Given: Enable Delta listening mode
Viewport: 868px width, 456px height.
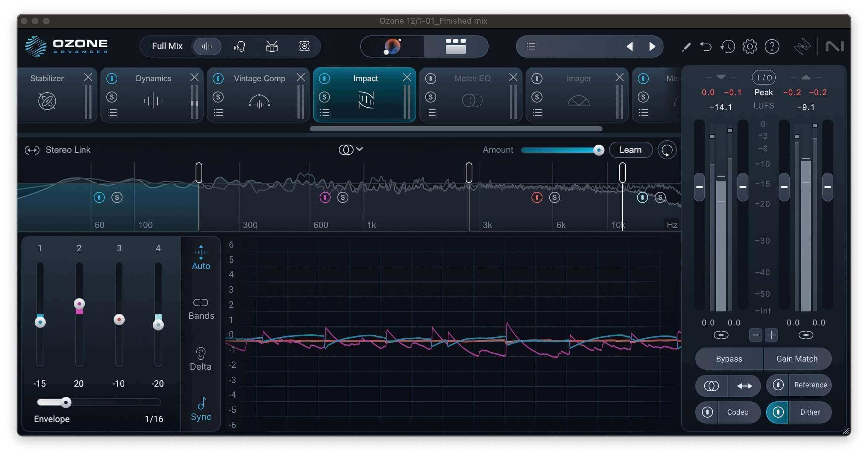Looking at the screenshot, I should point(200,359).
